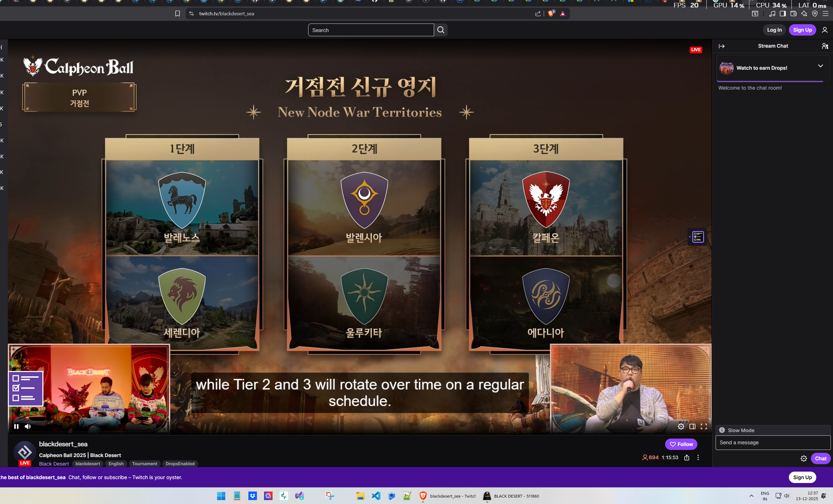Image resolution: width=833 pixels, height=504 pixels.
Task: Collapse the Stream Chat panel
Action: click(722, 46)
